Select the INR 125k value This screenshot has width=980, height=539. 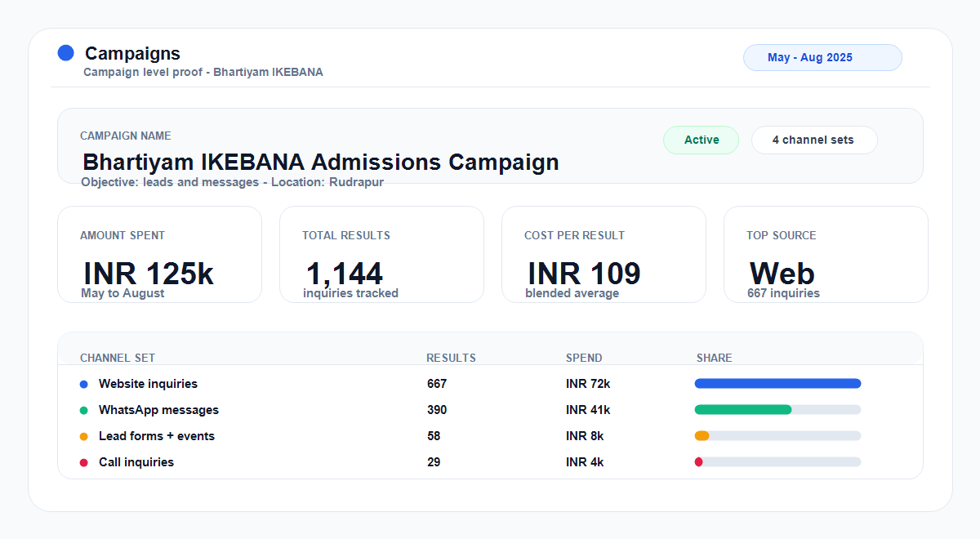149,274
